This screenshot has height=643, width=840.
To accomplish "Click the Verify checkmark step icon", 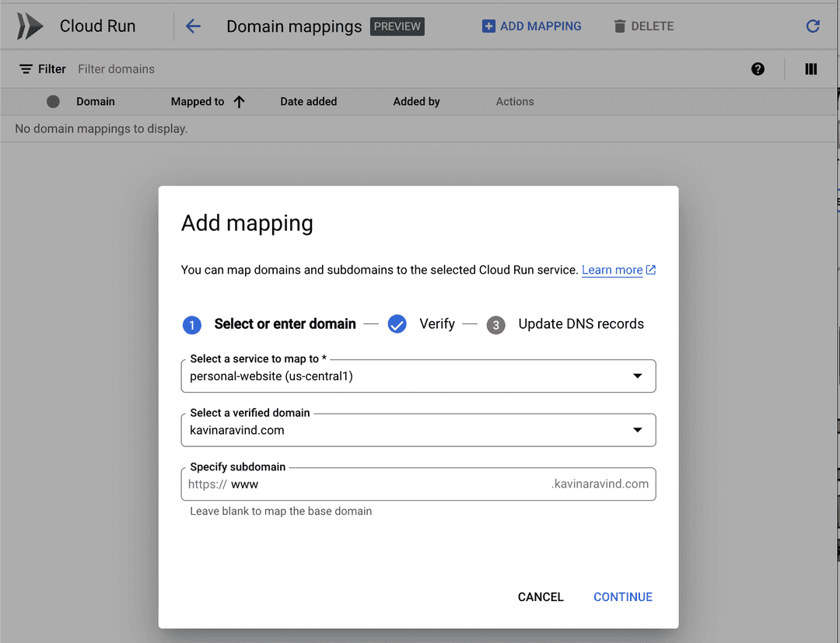I will point(397,324).
